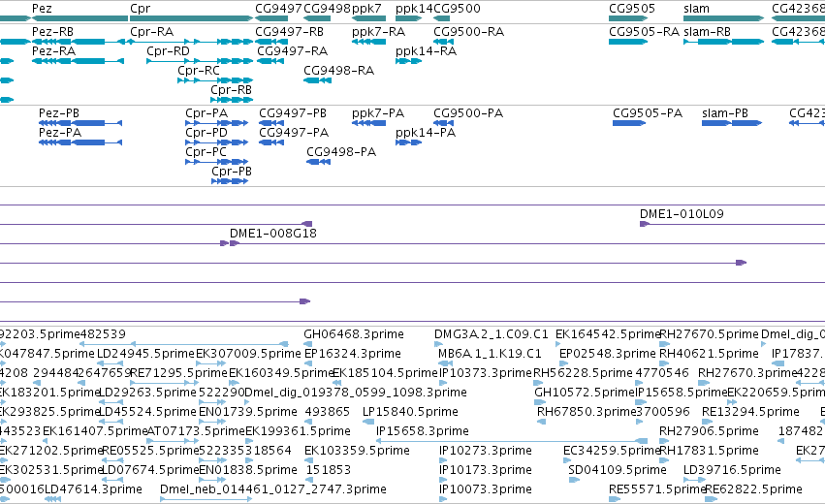Select the Cpr-PD protein label
The height and width of the screenshot is (504, 825).
[206, 133]
